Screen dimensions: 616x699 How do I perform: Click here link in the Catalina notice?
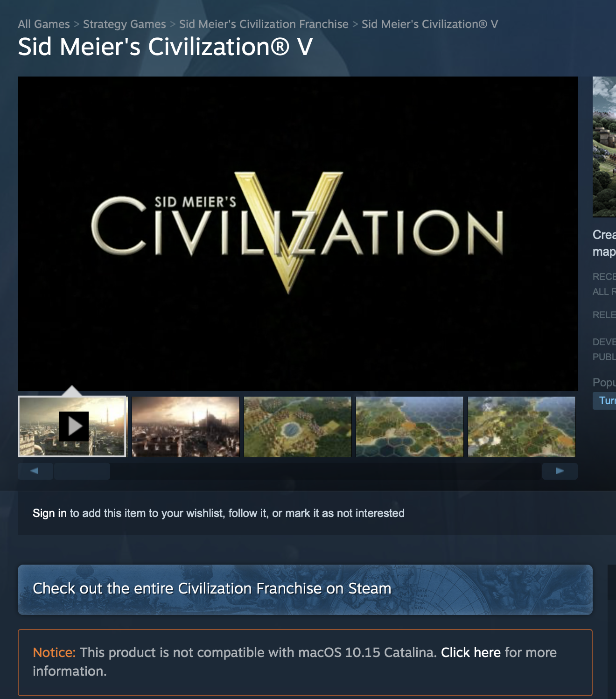pos(471,652)
